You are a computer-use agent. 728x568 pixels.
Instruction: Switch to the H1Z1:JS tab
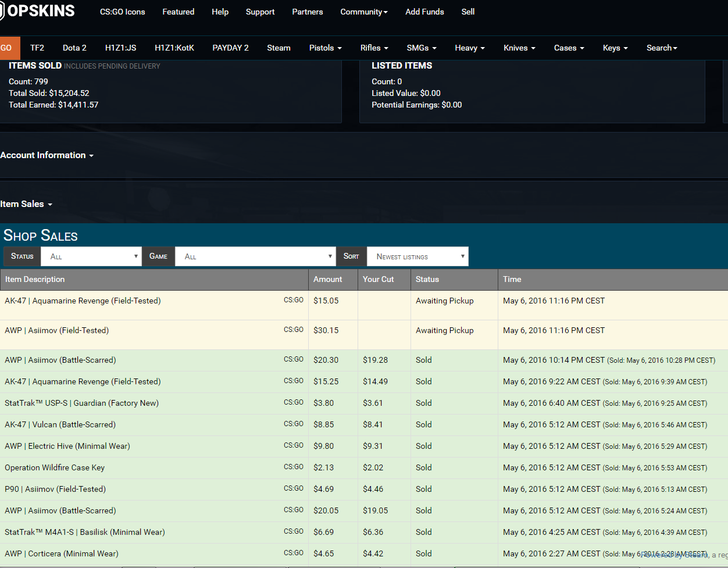coord(121,48)
